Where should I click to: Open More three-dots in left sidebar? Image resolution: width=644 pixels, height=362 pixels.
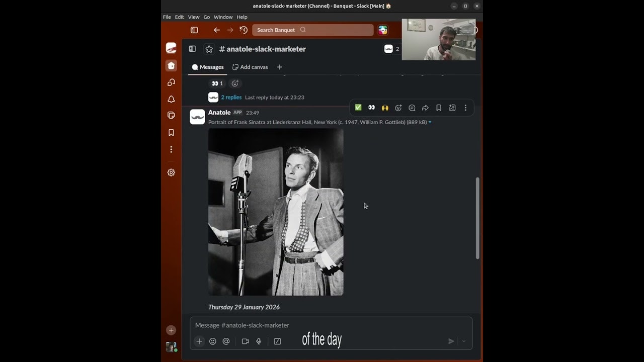click(171, 149)
